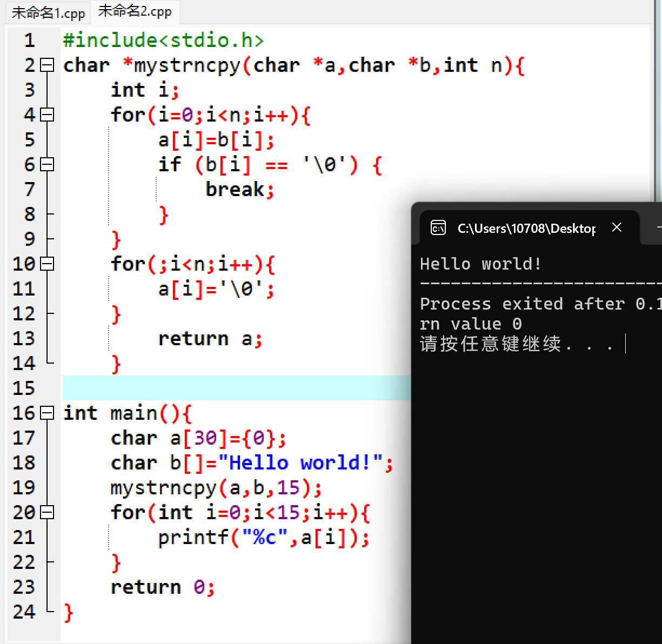The image size is (662, 644).
Task: Switch to the 未命名1.cpp editor tab
Action: pos(48,12)
